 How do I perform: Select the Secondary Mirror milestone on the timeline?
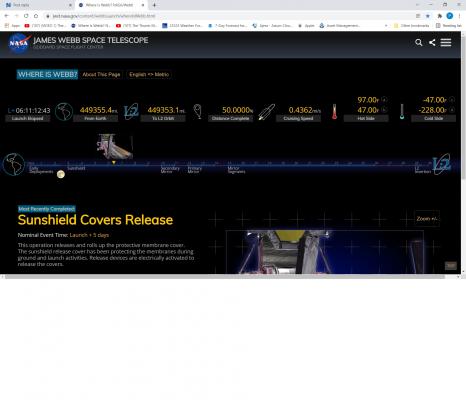click(x=170, y=170)
